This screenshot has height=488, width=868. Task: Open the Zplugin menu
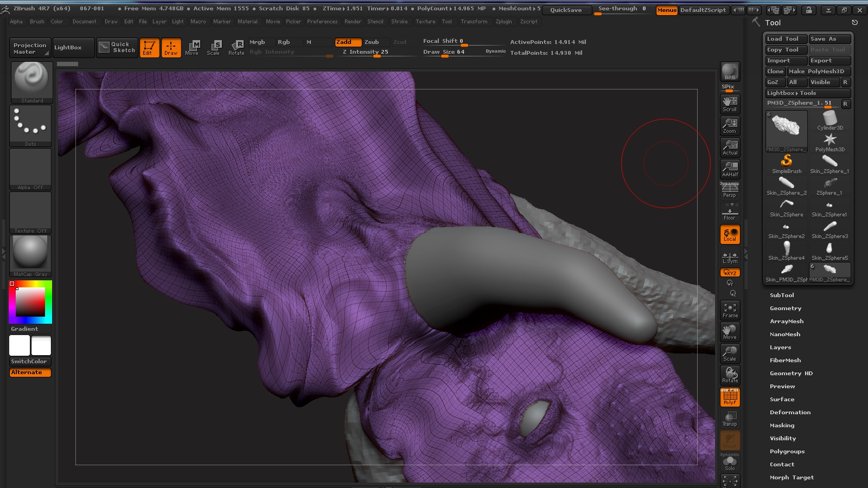click(503, 22)
